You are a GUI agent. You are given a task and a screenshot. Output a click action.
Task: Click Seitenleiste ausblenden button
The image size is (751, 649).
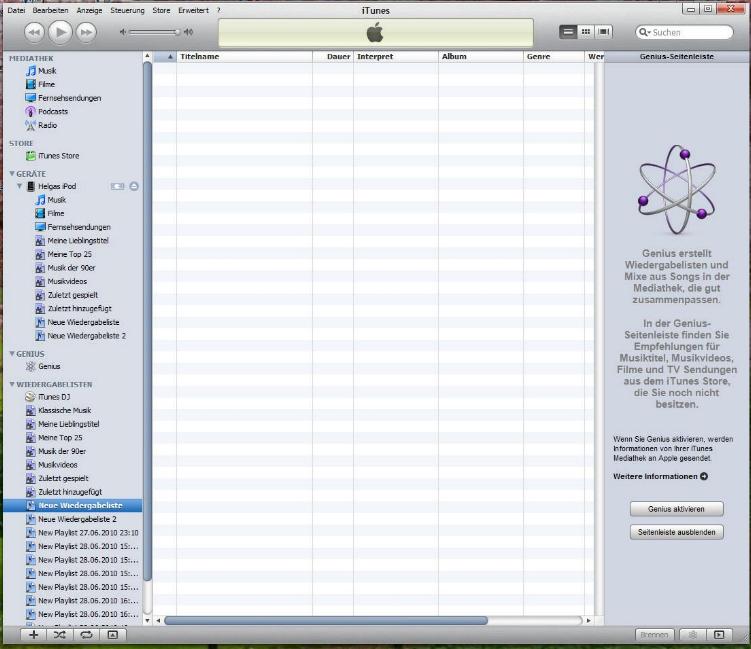[x=676, y=532]
